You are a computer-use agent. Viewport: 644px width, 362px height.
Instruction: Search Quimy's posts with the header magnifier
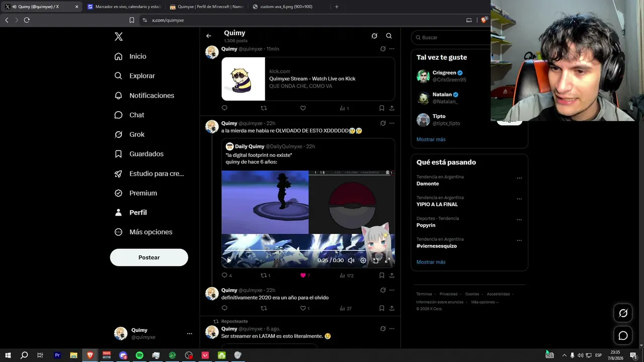(389, 36)
